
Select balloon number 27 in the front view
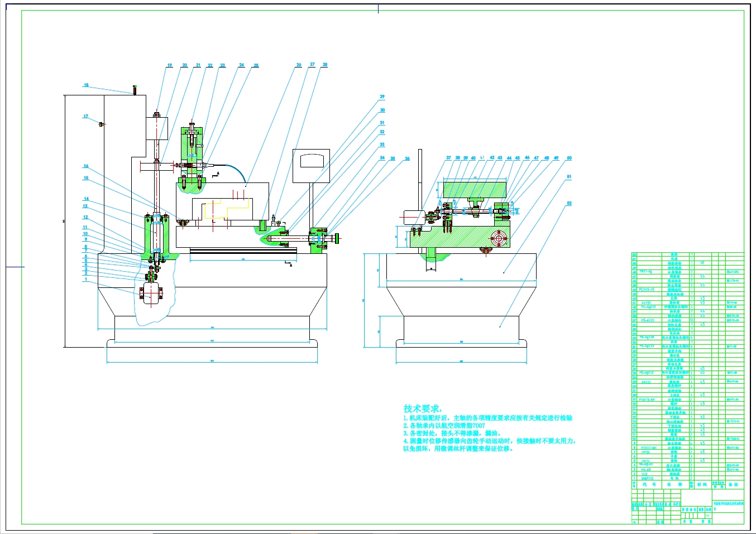(312, 64)
